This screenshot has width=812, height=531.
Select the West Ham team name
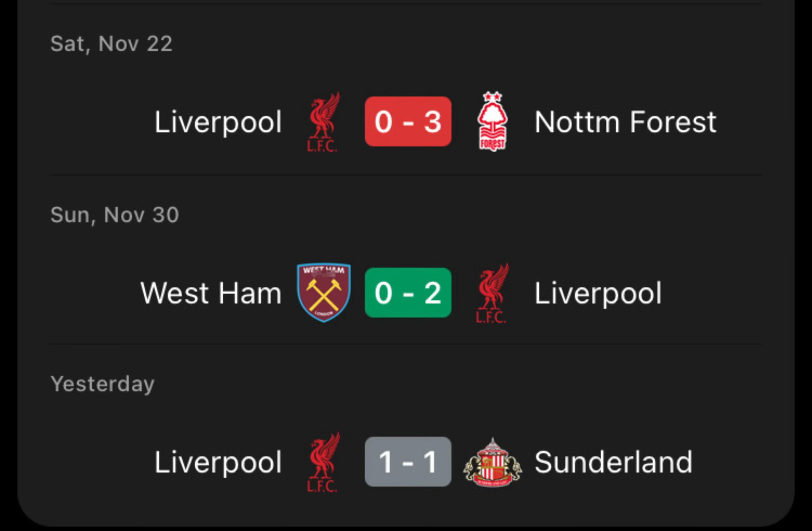pos(211,293)
